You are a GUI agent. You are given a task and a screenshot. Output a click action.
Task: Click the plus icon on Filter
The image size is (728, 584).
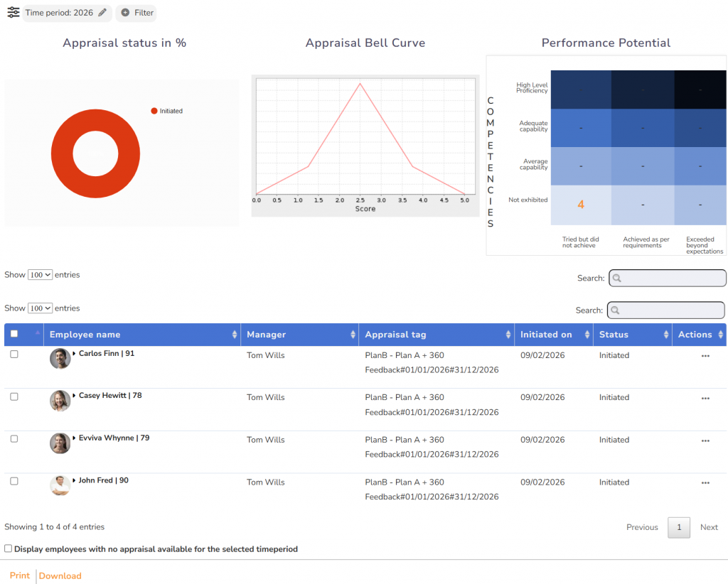click(125, 13)
